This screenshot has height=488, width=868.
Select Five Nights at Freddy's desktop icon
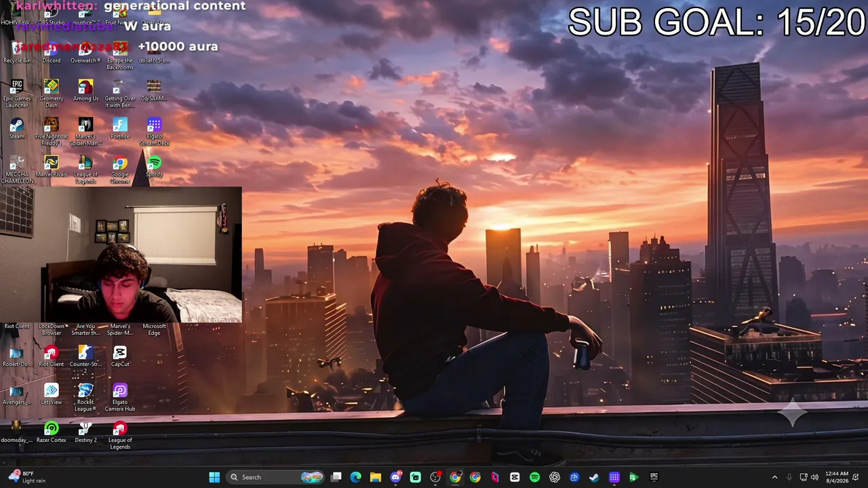point(52,132)
